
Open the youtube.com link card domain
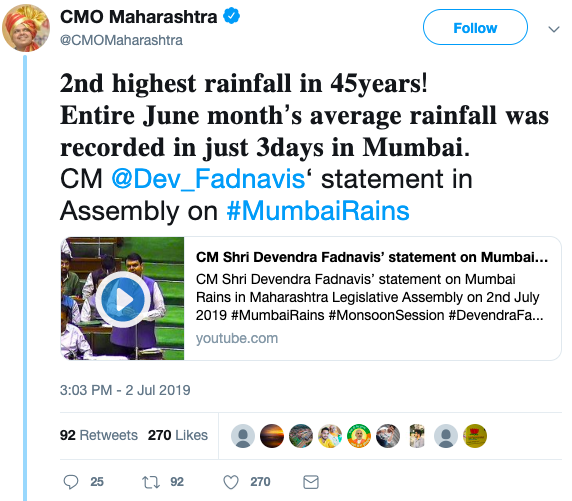tap(237, 338)
